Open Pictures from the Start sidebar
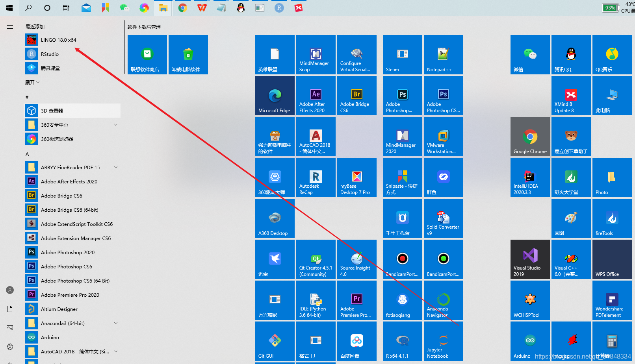Screen dimensions: 635x364 10,328
